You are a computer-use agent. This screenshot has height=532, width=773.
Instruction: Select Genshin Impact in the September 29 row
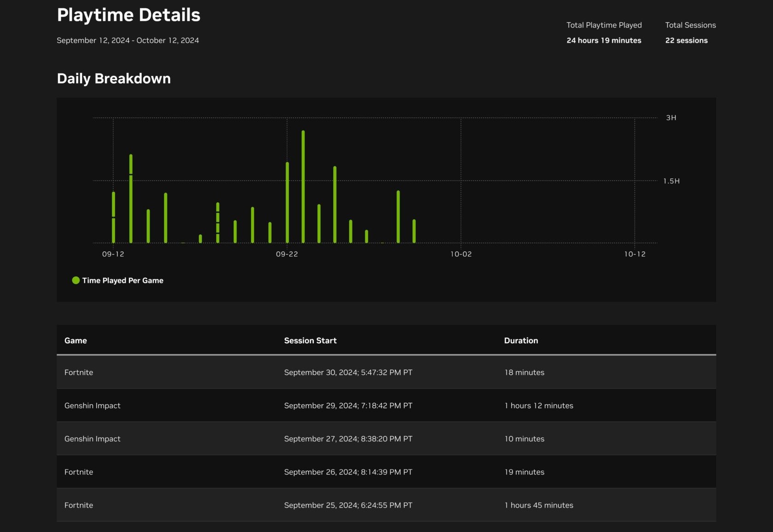[92, 406]
